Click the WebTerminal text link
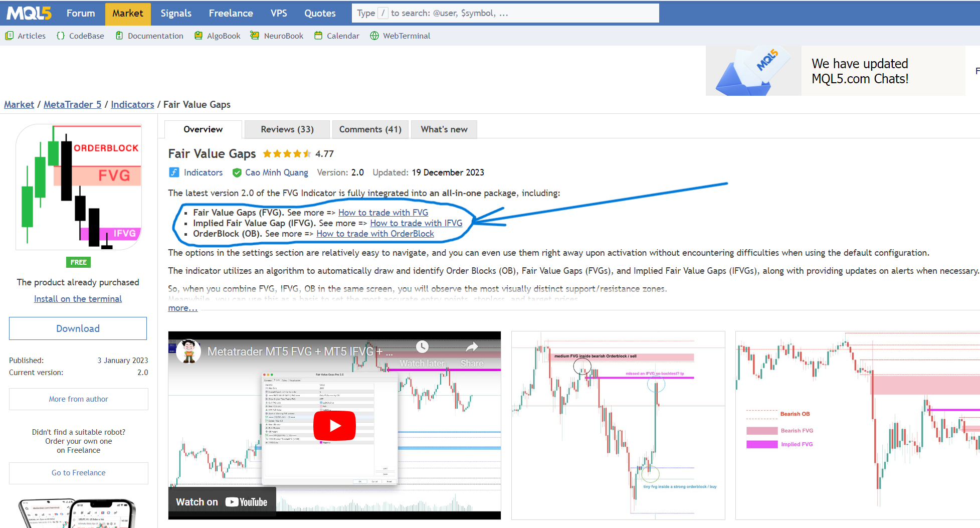This screenshot has height=528, width=980. (x=407, y=36)
